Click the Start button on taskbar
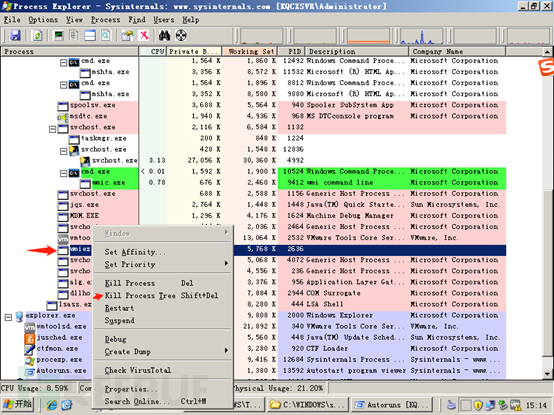 pyautogui.click(x=18, y=404)
